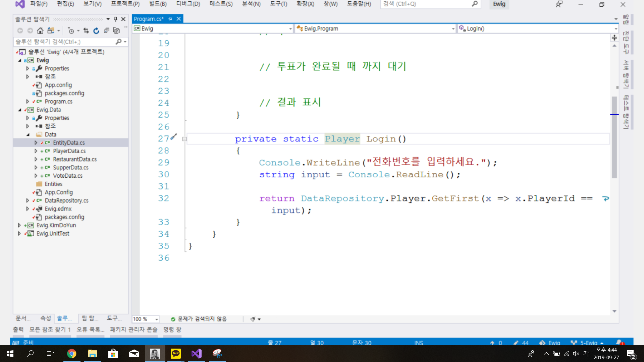Switch to the 오류 목록 tab
The width and height of the screenshot is (644, 362).
90,329
